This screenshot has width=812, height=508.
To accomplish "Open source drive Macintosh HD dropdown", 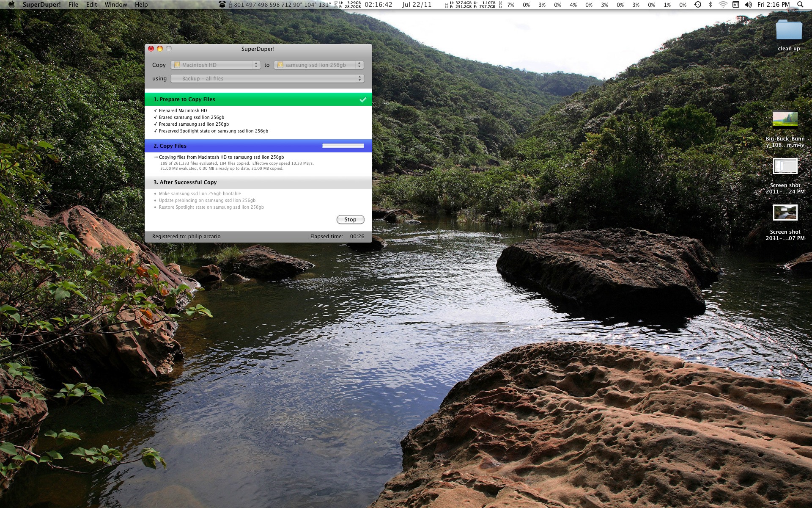I will (x=216, y=65).
